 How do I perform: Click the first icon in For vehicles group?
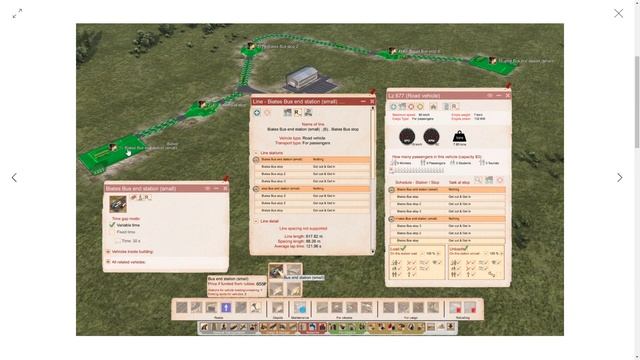coord(322,307)
